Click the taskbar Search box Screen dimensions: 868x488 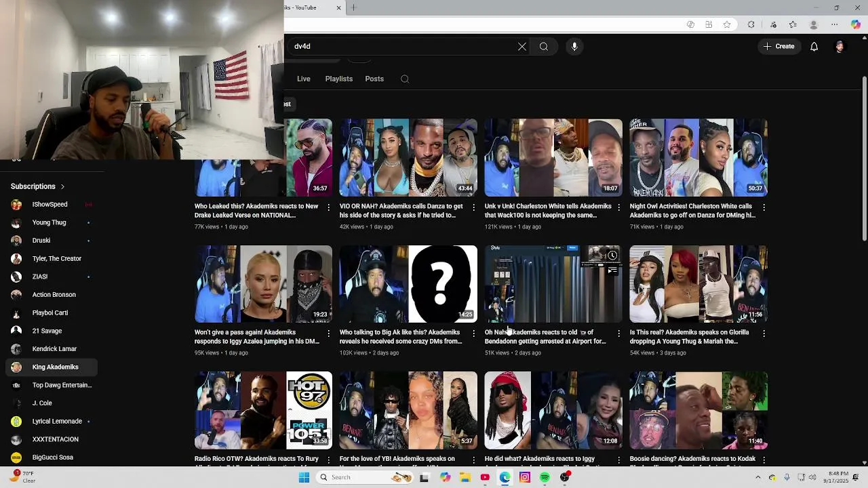coord(365,477)
